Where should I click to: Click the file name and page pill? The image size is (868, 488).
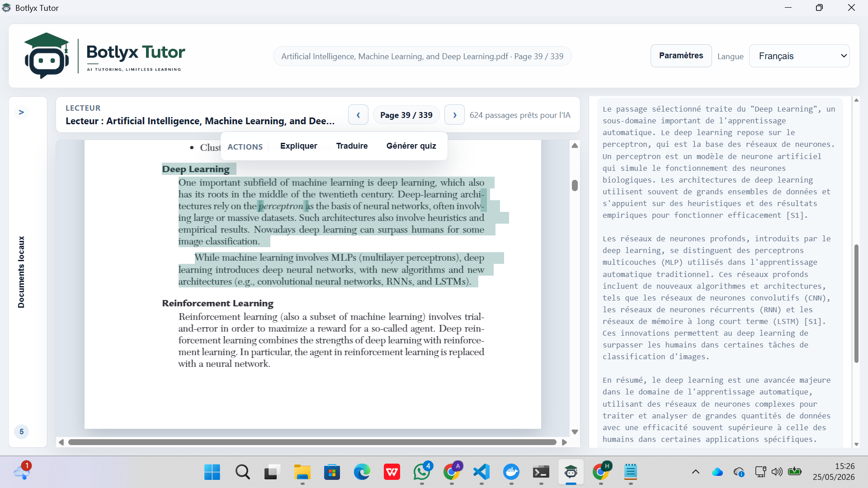[422, 56]
